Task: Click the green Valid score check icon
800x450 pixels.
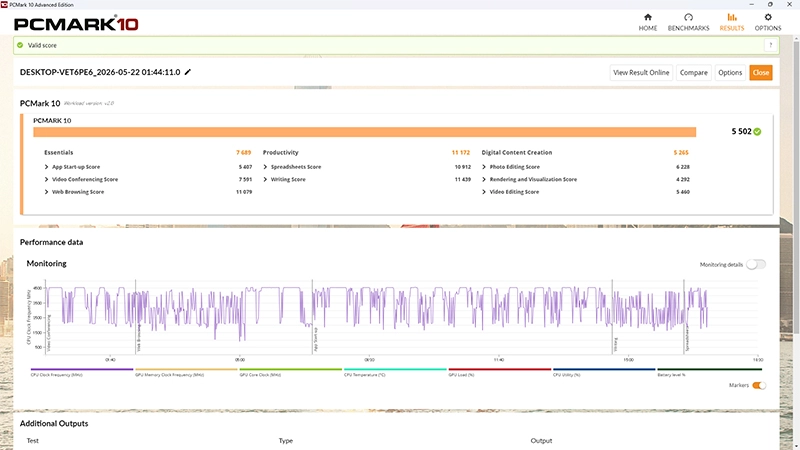Action: click(20, 45)
